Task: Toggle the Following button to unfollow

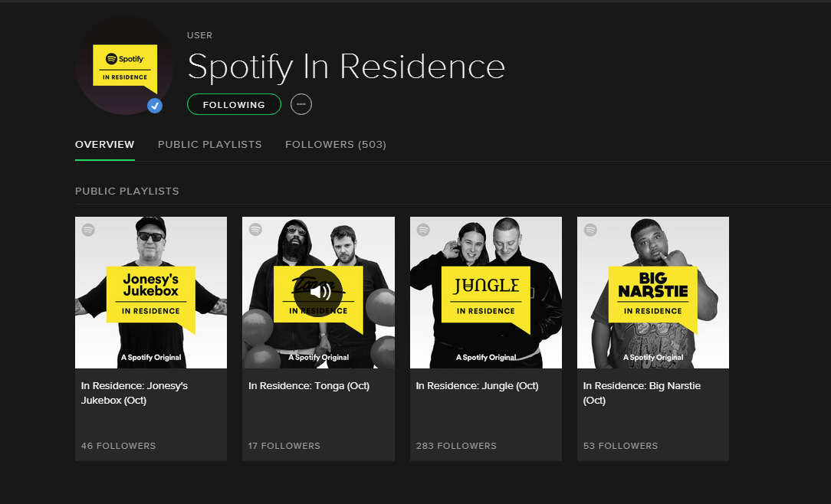Action: pos(234,105)
